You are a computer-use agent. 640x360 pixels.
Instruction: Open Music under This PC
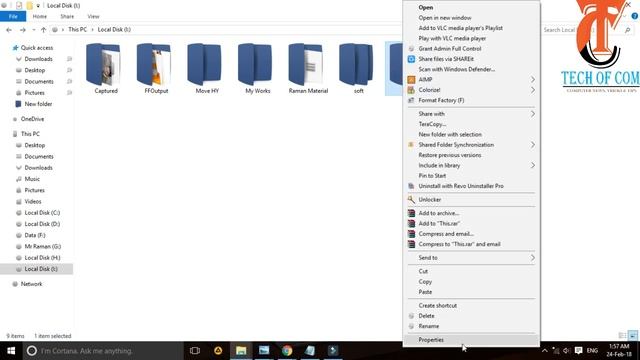(x=32, y=179)
